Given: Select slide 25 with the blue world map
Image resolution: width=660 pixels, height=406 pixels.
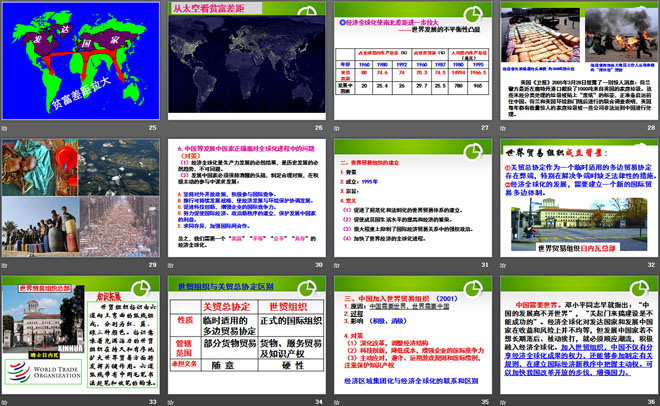Looking at the screenshot, I should click(81, 61).
